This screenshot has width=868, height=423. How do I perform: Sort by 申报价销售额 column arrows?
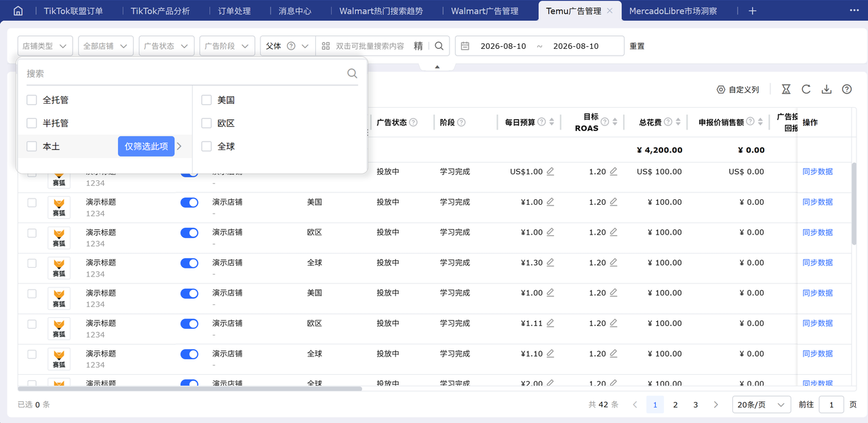[x=759, y=122]
